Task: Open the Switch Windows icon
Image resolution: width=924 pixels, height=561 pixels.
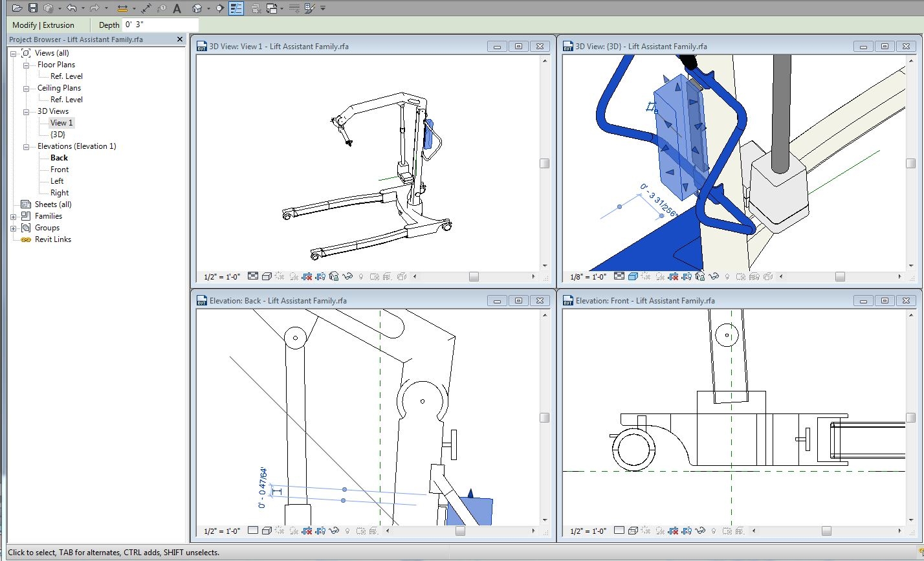Action: tap(270, 9)
